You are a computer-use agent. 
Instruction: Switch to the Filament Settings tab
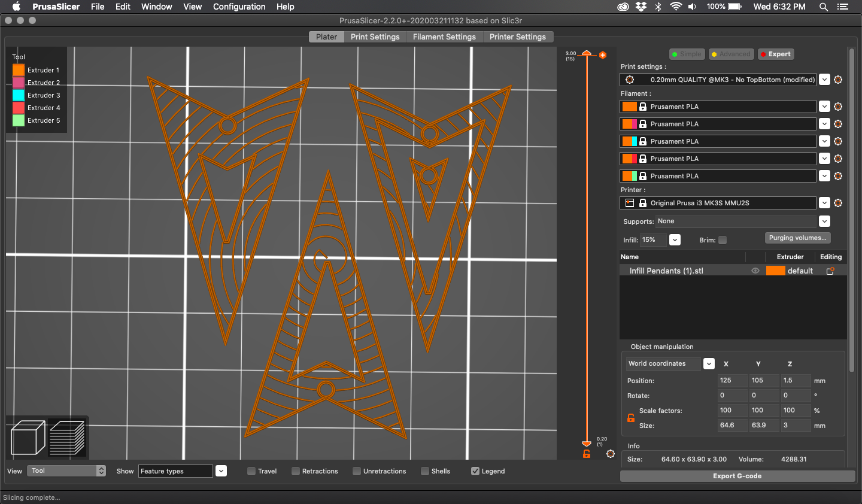444,37
